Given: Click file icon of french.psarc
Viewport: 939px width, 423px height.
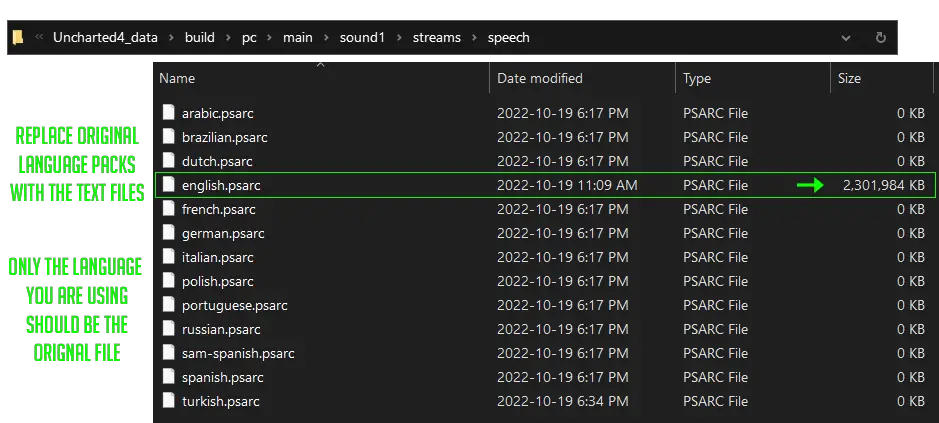Looking at the screenshot, I should [x=169, y=209].
